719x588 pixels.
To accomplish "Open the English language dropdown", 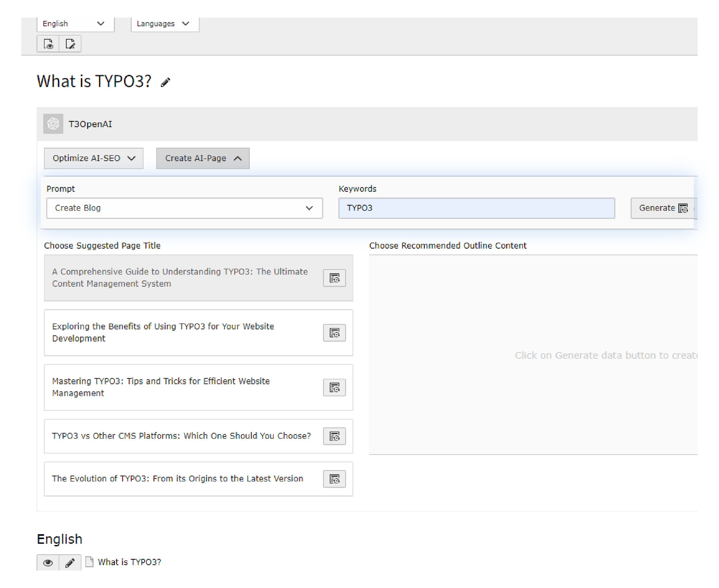I will pyautogui.click(x=75, y=24).
